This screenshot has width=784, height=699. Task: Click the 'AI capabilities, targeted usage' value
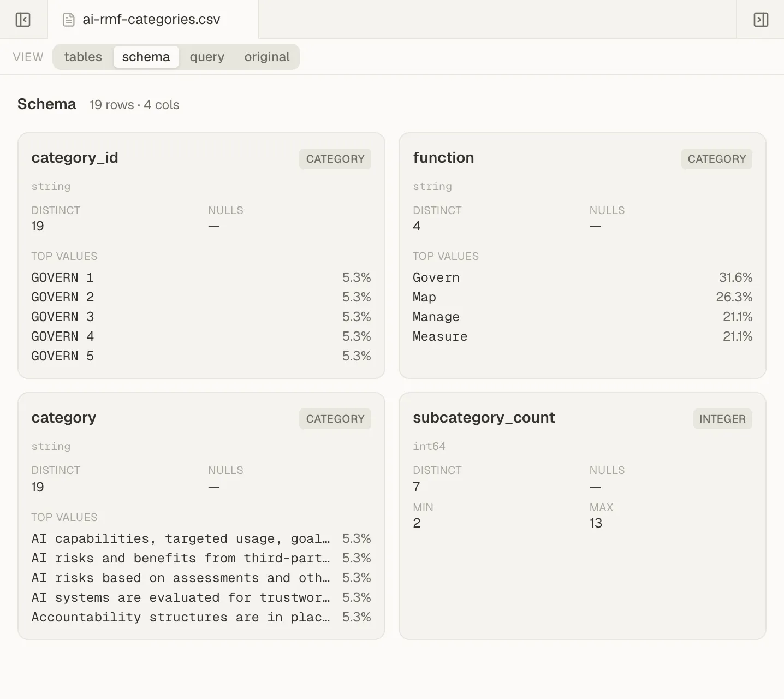point(180,538)
